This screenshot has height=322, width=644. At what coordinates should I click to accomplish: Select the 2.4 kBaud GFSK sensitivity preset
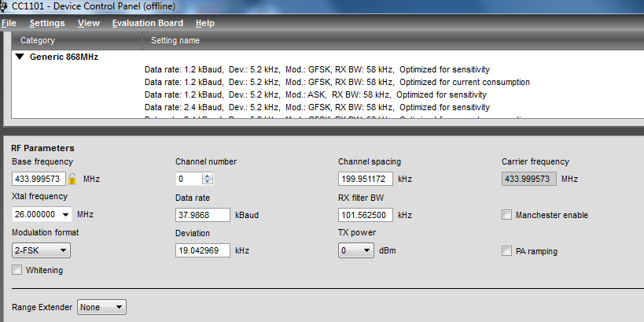pos(317,107)
